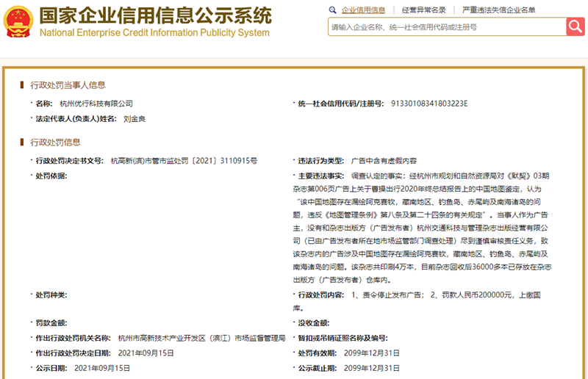The height and width of the screenshot is (379, 588).
Task: Click the national emblem logo
Action: 18,21
